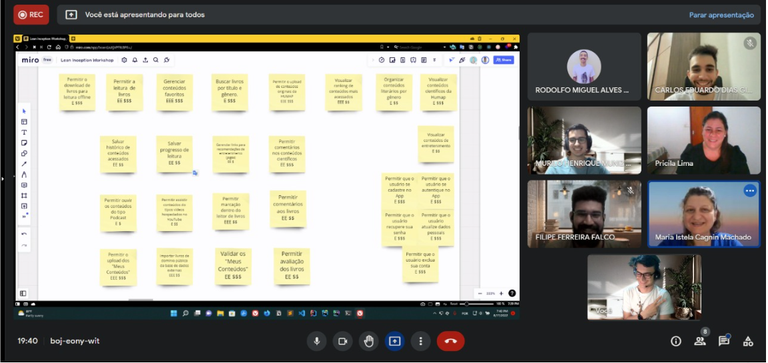Open the Miro frames panel icon

coord(23,293)
